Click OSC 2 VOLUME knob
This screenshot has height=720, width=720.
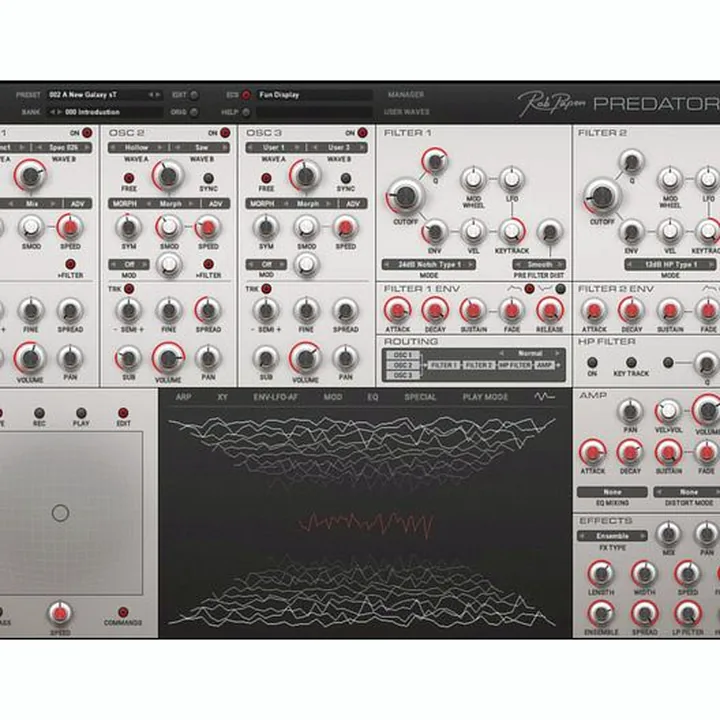[x=169, y=359]
